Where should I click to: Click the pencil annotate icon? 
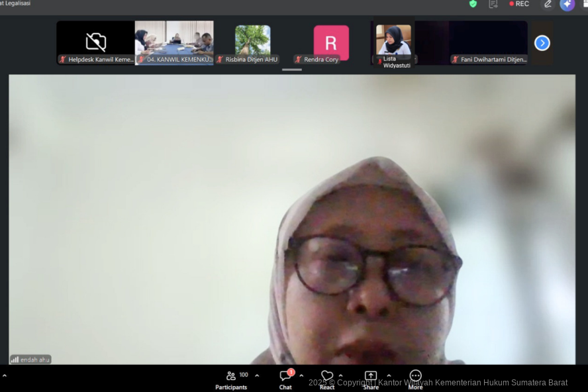(548, 4)
